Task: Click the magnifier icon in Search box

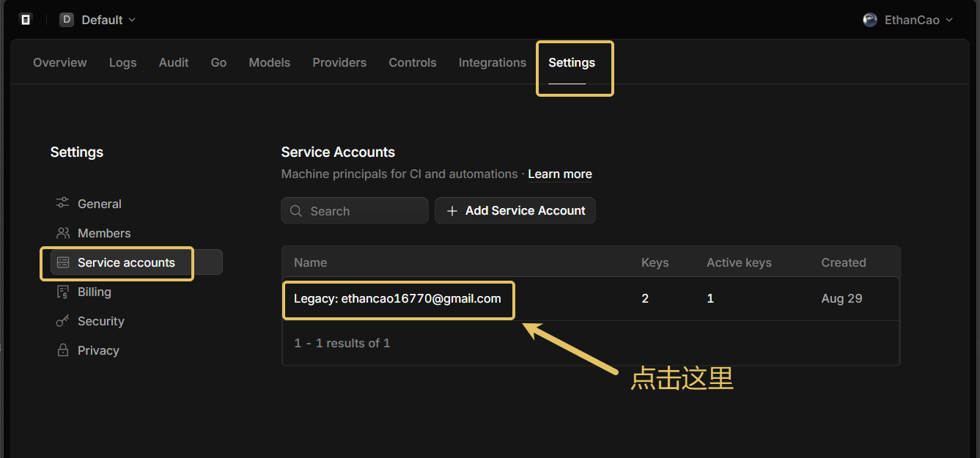Action: point(296,211)
